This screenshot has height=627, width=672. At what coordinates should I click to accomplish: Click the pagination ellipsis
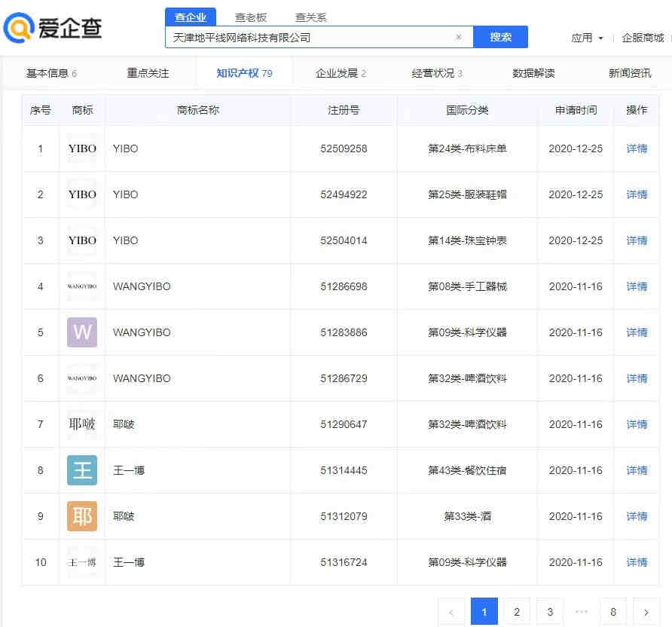coord(581,612)
